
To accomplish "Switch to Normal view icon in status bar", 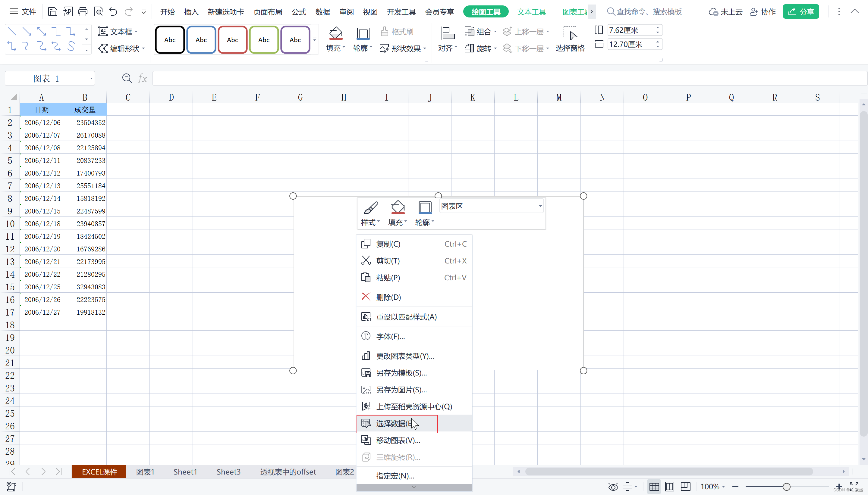I will pos(654,487).
